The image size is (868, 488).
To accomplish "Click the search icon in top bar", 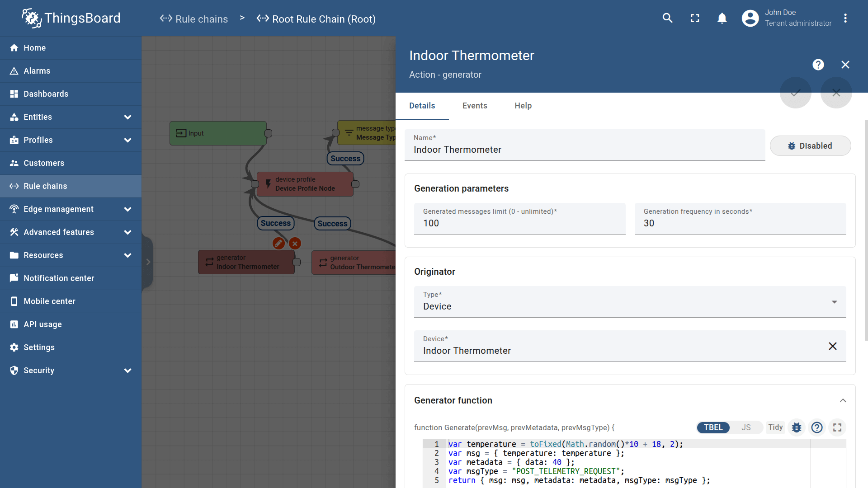I will pyautogui.click(x=667, y=18).
